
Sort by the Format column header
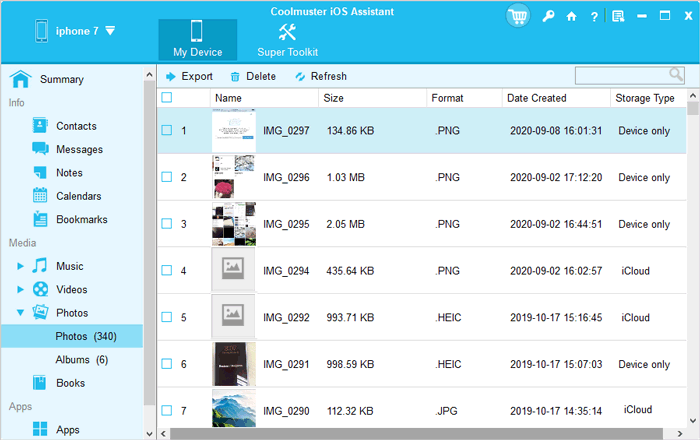coord(464,98)
